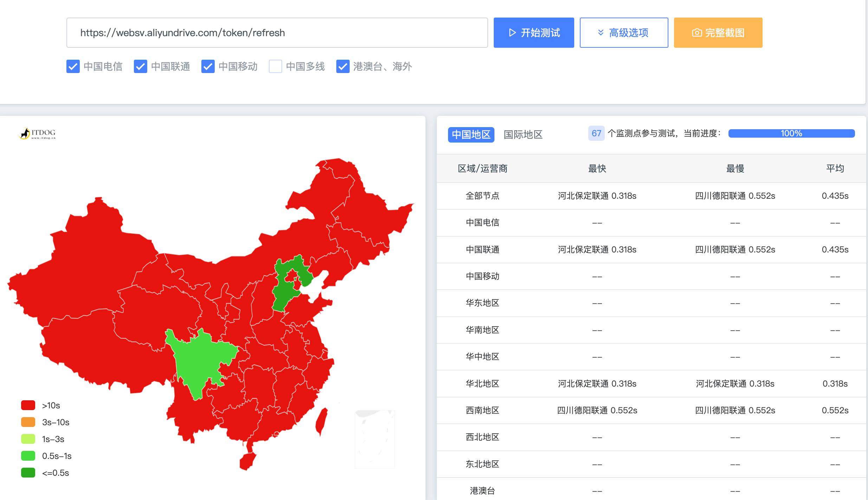Select the 中国联通 table row label

point(482,249)
